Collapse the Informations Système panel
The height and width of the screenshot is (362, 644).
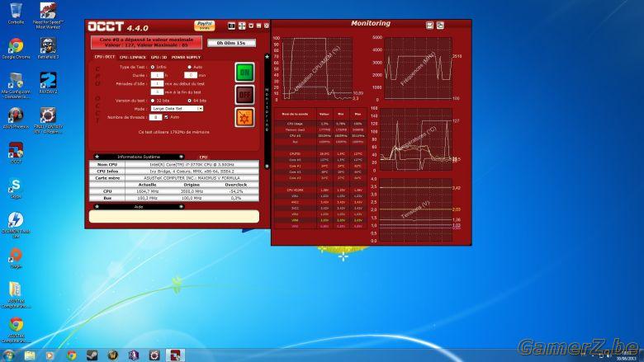coord(181,157)
